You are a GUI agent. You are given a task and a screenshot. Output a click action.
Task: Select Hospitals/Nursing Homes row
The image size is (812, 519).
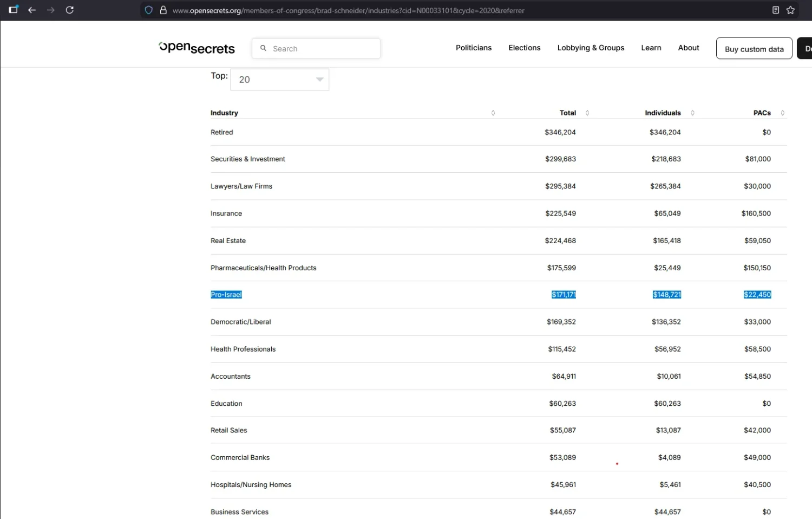click(x=499, y=484)
